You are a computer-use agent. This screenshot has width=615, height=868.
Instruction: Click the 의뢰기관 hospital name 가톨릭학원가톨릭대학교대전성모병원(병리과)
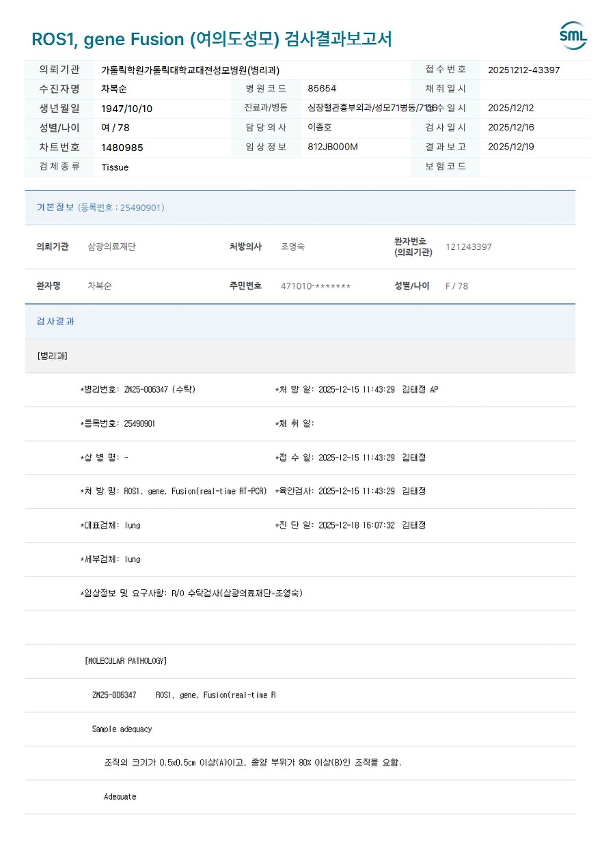(191, 70)
